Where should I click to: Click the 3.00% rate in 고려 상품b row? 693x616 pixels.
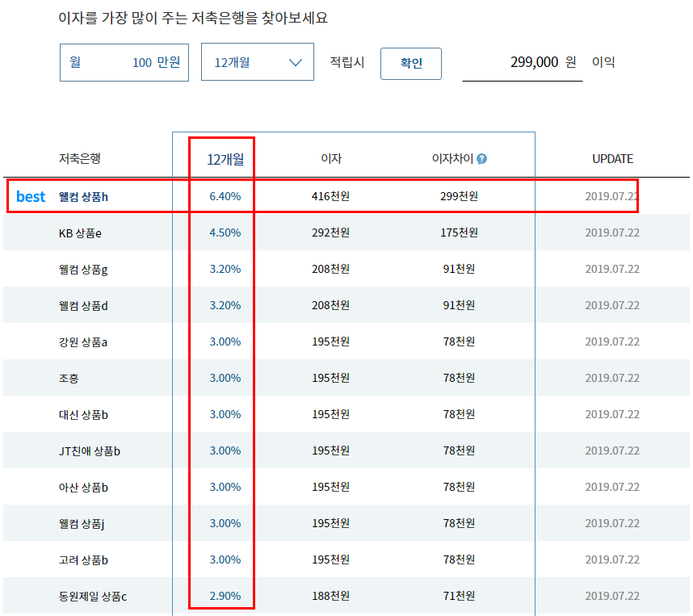[225, 559]
